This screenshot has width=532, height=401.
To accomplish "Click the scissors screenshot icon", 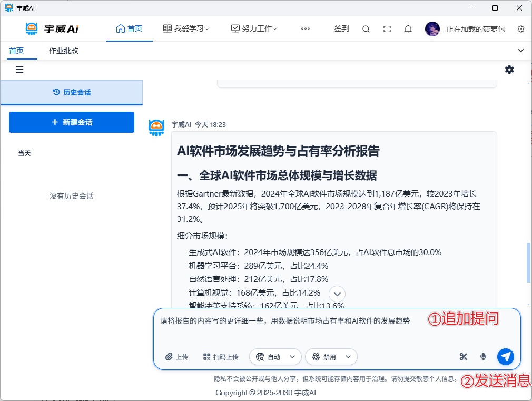I will 464,357.
